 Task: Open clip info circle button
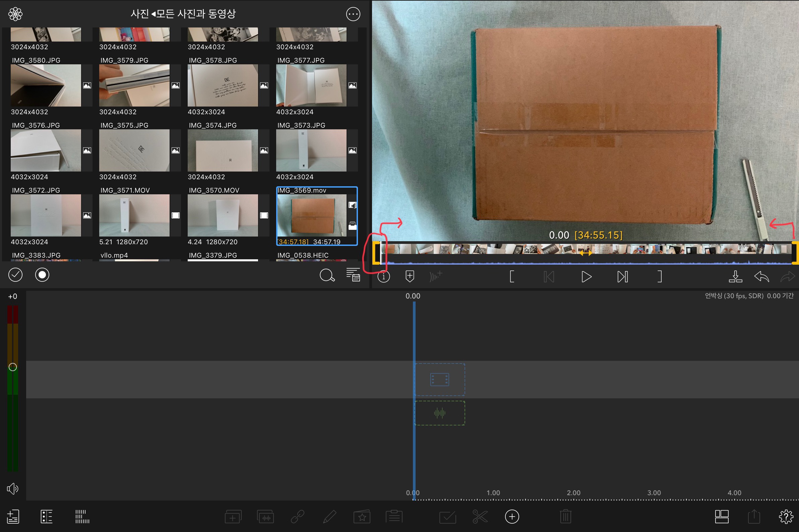[383, 277]
